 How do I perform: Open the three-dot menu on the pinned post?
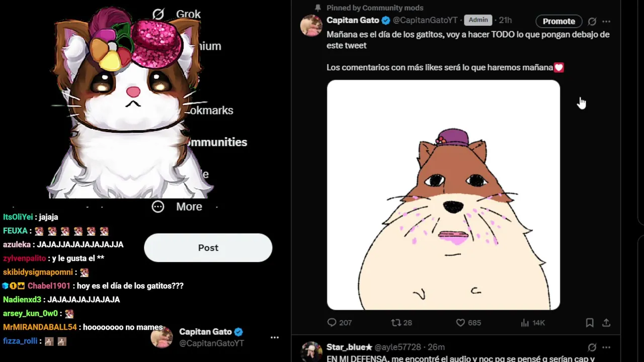[x=606, y=22]
